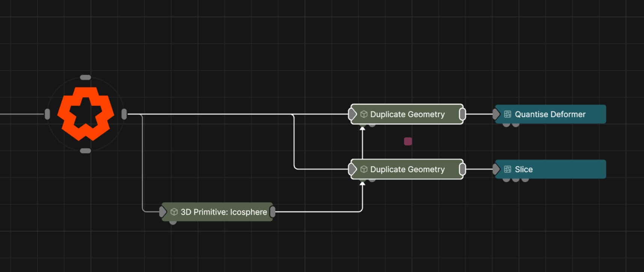Select the Quantise Deformer node label
Screen dimensions: 644x272
pos(550,114)
